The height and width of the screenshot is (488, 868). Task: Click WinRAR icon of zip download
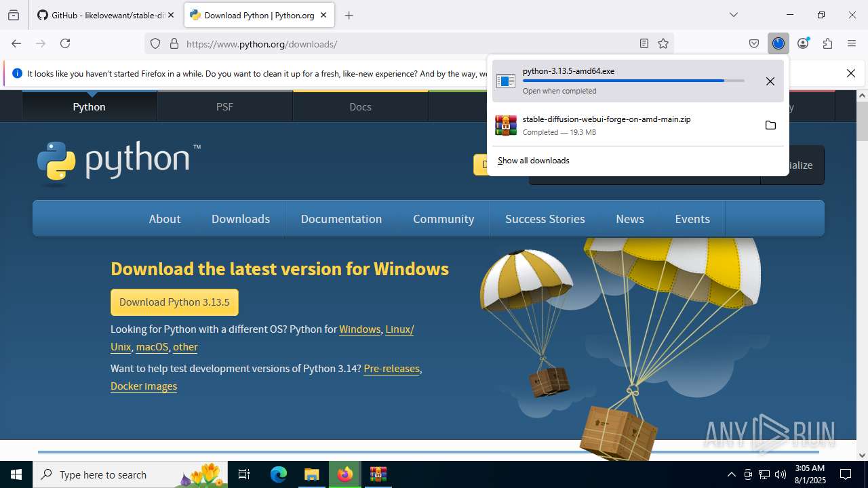(506, 125)
